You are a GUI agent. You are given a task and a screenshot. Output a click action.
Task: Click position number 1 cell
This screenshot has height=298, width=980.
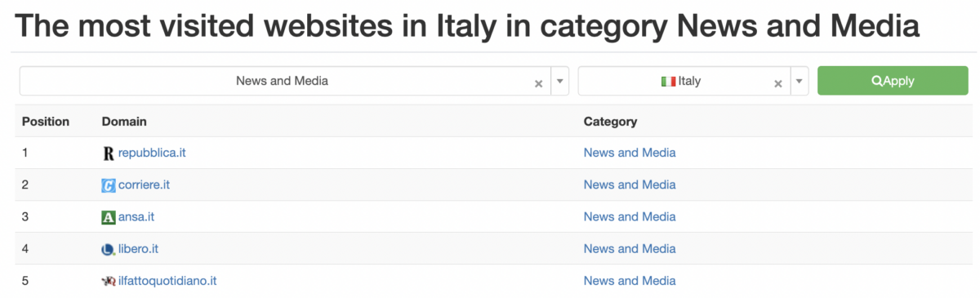point(25,153)
